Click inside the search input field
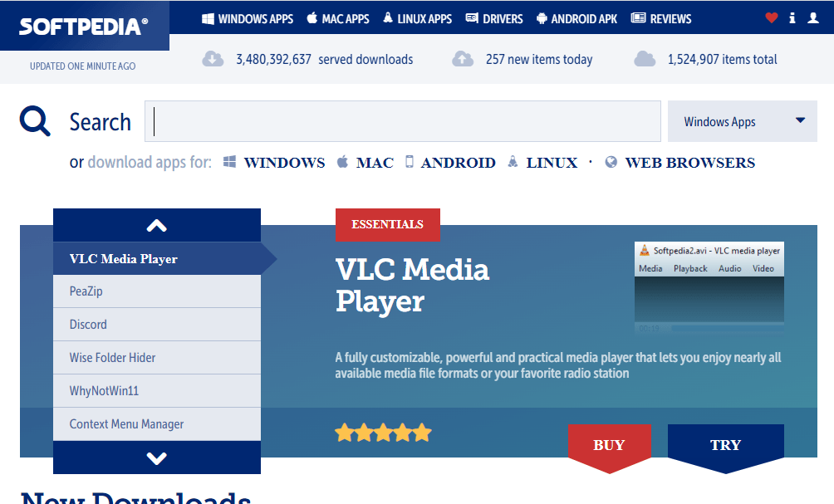 [x=403, y=121]
